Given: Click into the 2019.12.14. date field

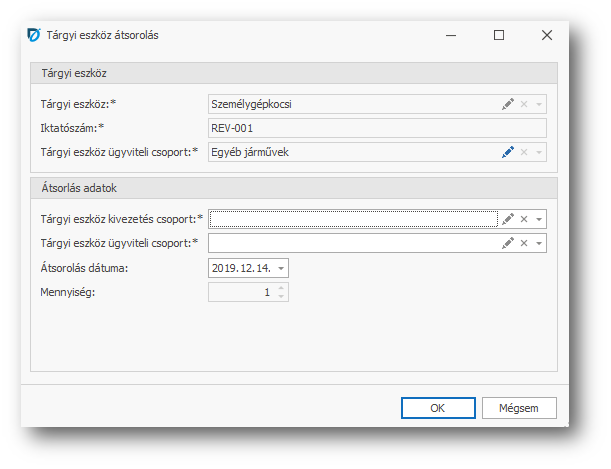Looking at the screenshot, I should pos(240,268).
